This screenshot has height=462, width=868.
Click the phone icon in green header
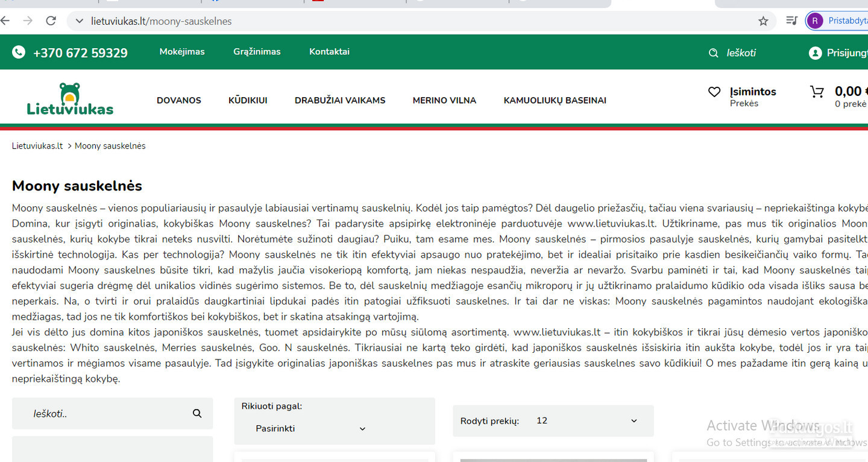(19, 52)
